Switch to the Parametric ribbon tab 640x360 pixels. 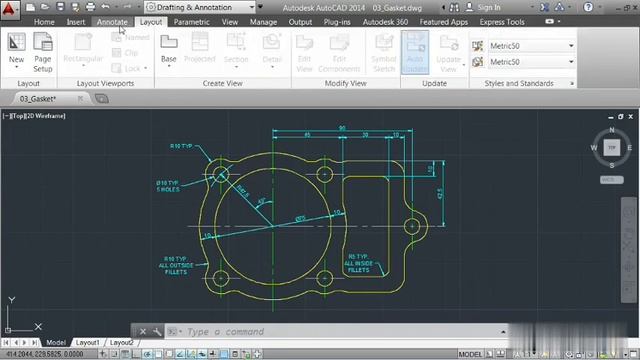click(191, 22)
